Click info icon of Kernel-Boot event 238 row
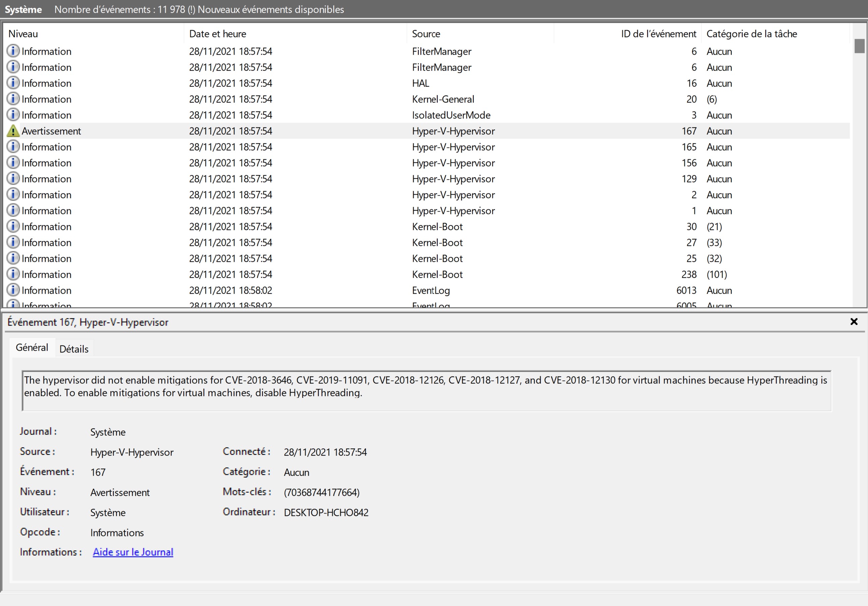The width and height of the screenshot is (868, 606). coord(13,274)
